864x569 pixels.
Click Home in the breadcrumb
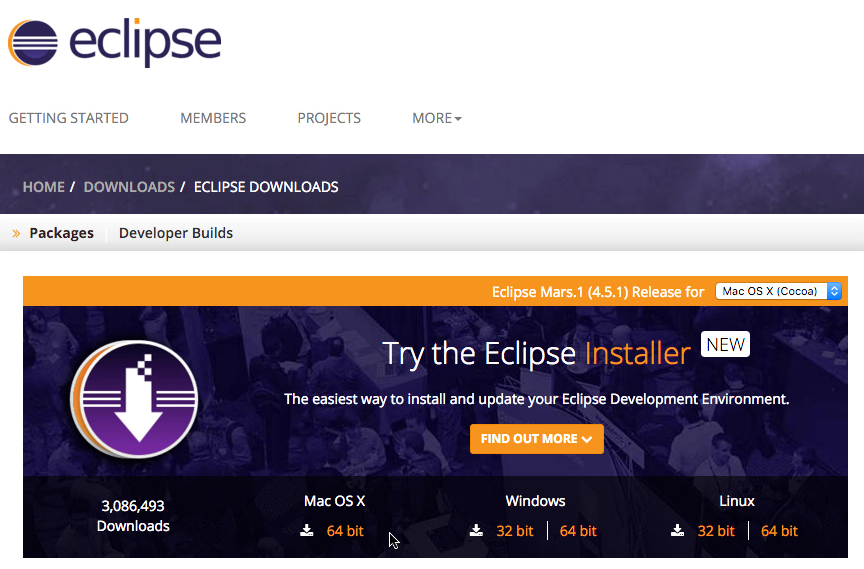tap(44, 187)
